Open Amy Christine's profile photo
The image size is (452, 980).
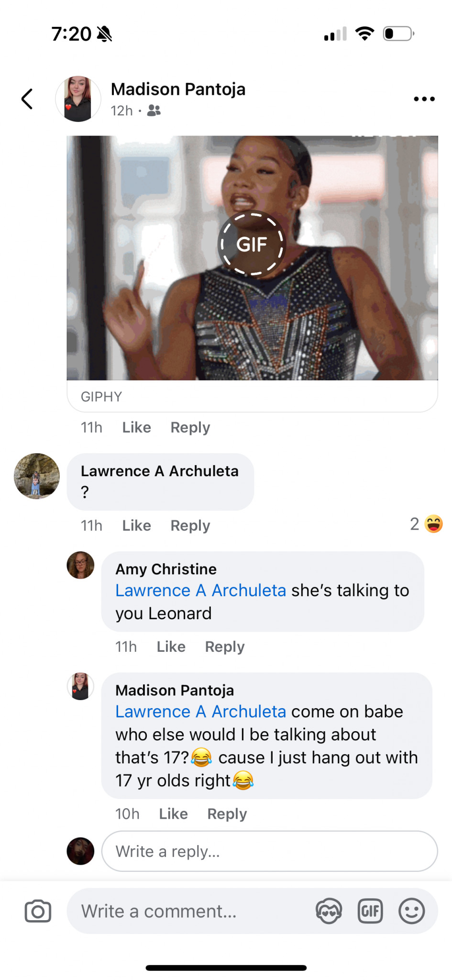click(80, 565)
